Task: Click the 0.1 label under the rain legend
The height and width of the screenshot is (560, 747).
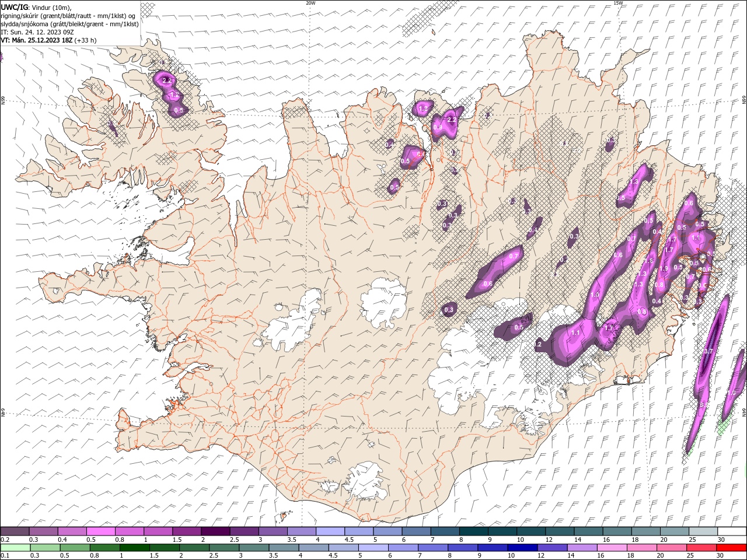Action: pos(4,556)
